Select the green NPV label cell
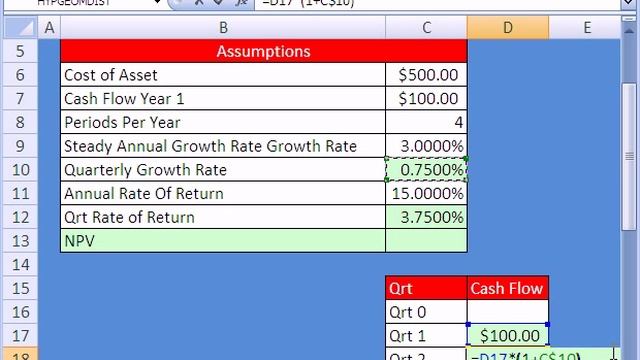The width and height of the screenshot is (640, 360). pyautogui.click(x=223, y=240)
